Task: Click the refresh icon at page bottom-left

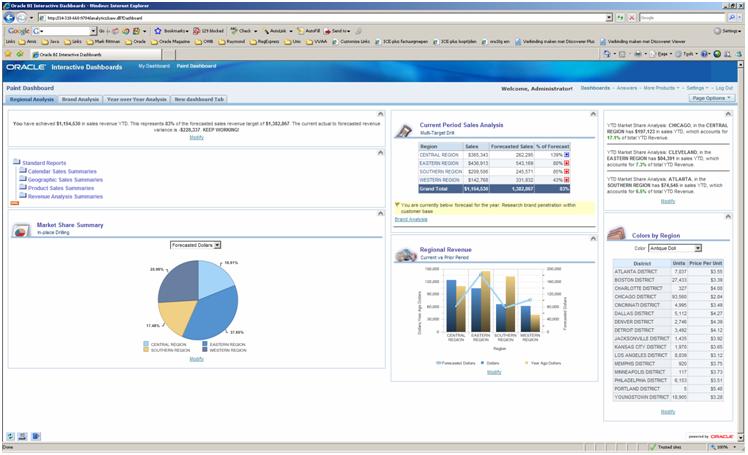Action: point(10,436)
